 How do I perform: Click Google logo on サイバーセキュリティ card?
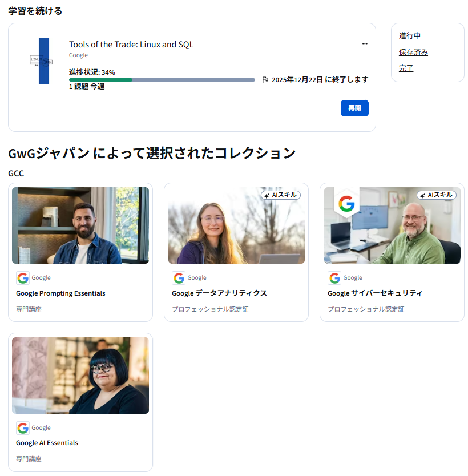pos(334,278)
